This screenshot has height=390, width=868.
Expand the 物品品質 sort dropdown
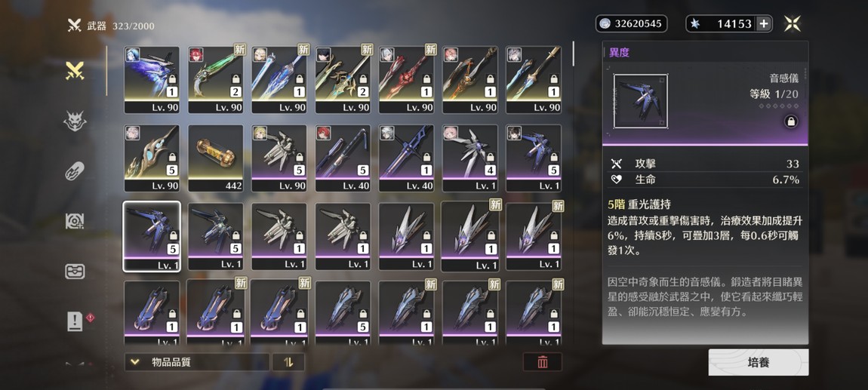[x=197, y=362]
